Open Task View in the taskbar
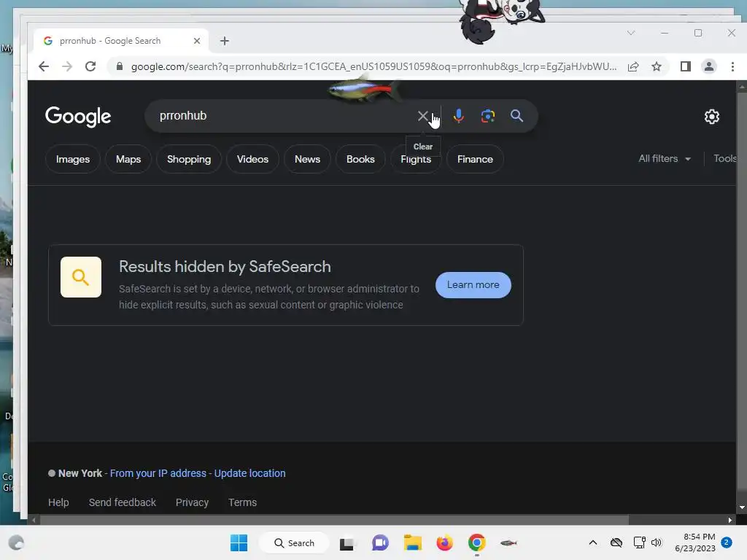The image size is (747, 560). tap(347, 543)
